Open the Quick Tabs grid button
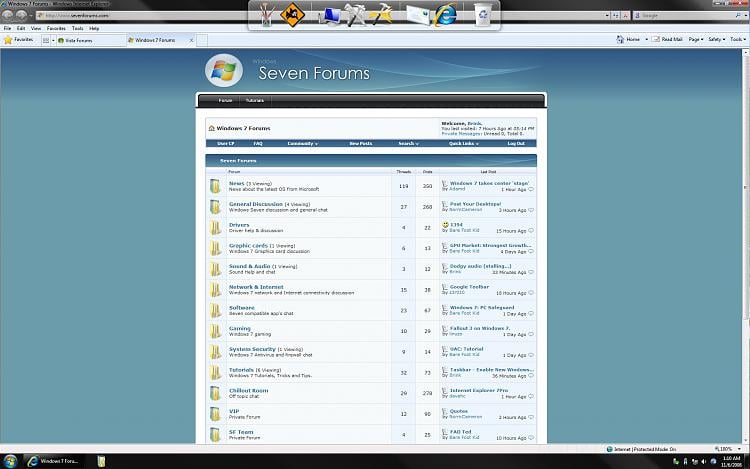750x469 pixels. 46,41
